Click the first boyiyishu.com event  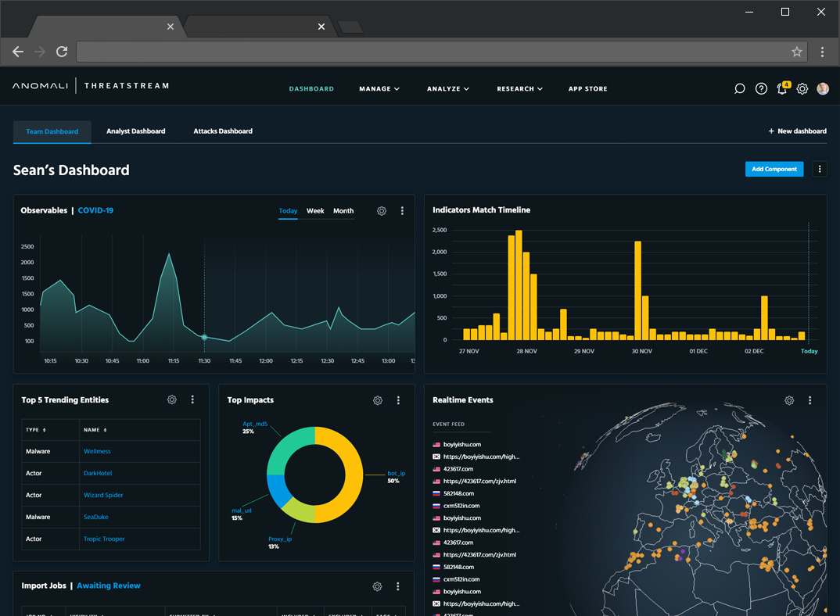click(x=462, y=445)
